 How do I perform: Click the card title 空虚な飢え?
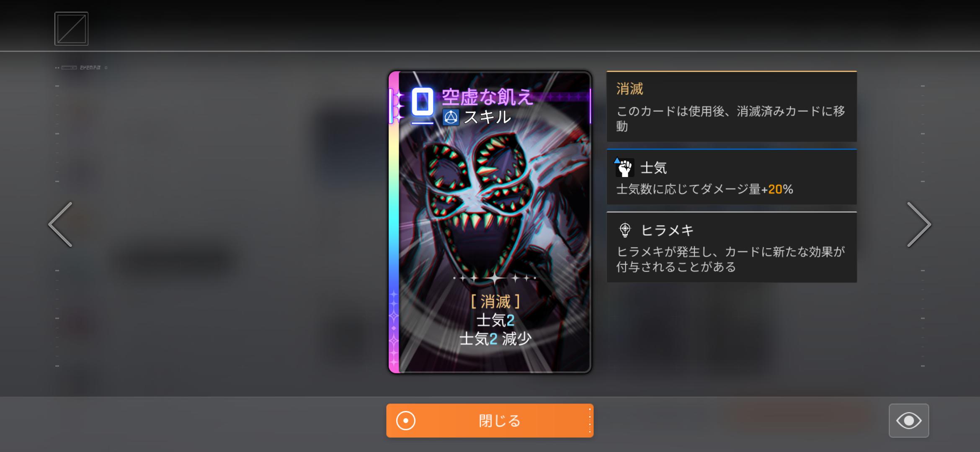[487, 97]
